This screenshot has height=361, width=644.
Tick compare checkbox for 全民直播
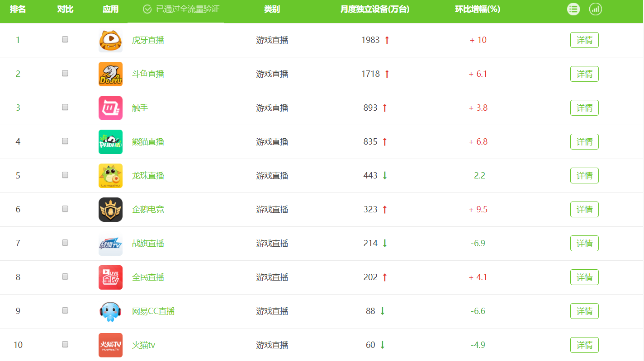(65, 277)
